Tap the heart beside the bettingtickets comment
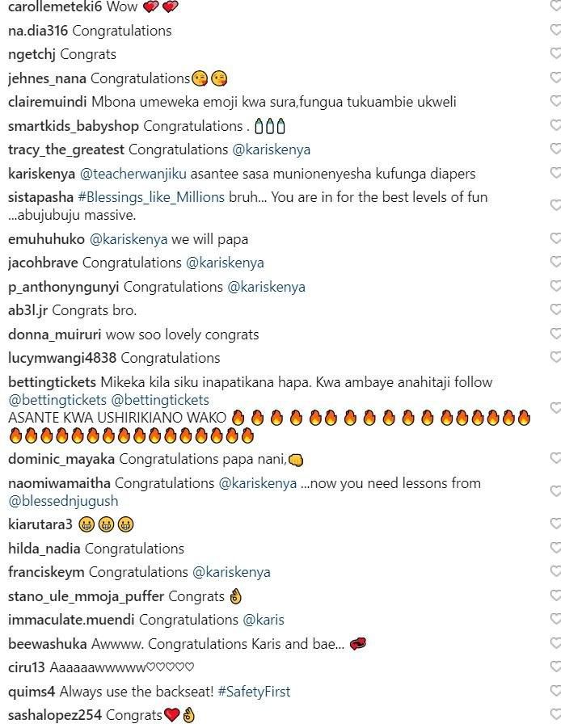 [x=555, y=408]
